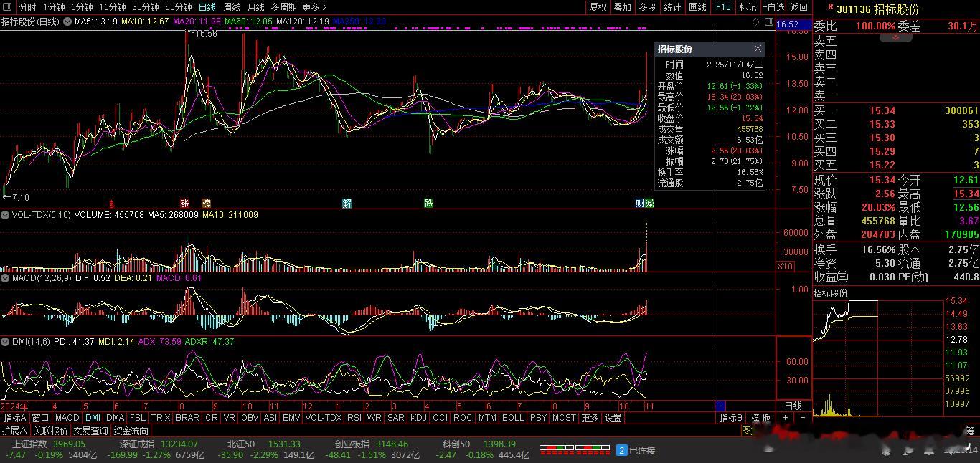The image size is (980, 463).
Task: Click the X10 volume scale box
Action: pyautogui.click(x=786, y=267)
